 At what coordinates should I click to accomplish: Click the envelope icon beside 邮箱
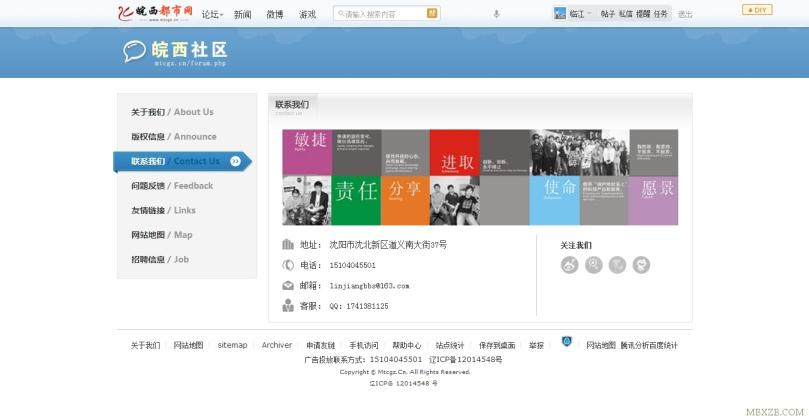pyautogui.click(x=288, y=285)
